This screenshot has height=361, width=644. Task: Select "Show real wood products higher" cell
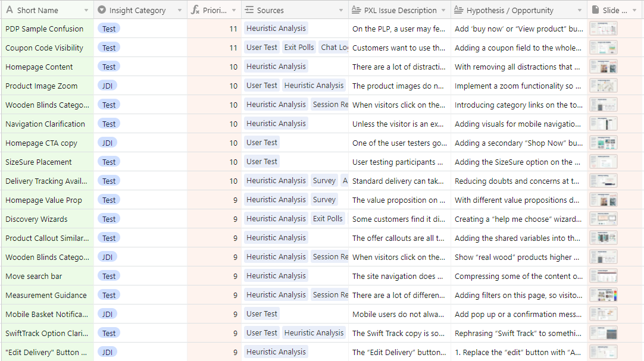[x=519, y=257]
